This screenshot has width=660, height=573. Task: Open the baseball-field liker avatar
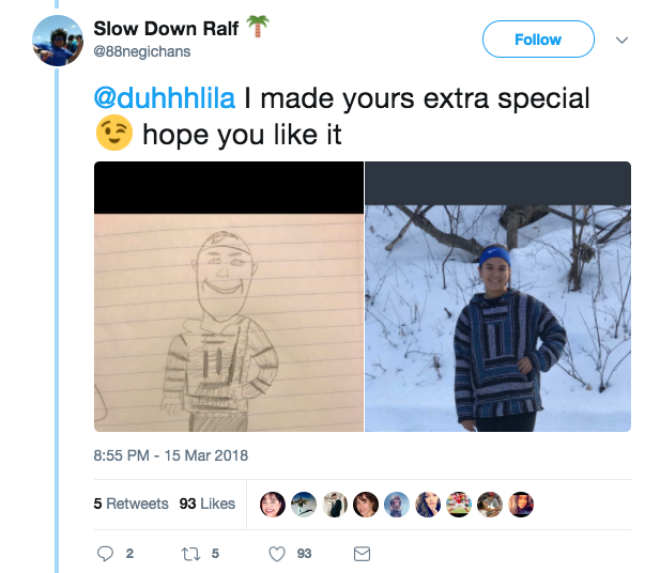pyautogui.click(x=459, y=504)
